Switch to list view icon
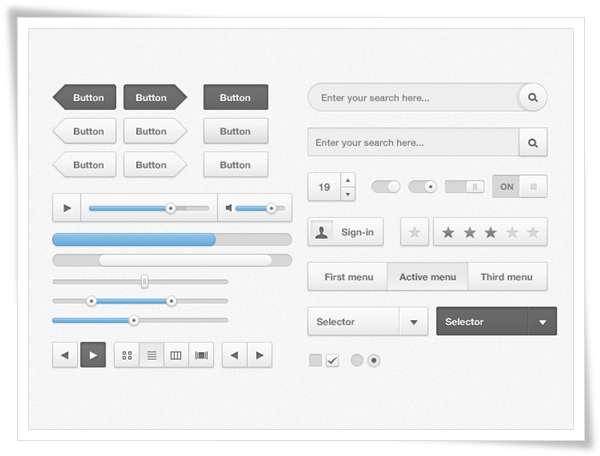Screen dimensions: 600x456 point(152,355)
